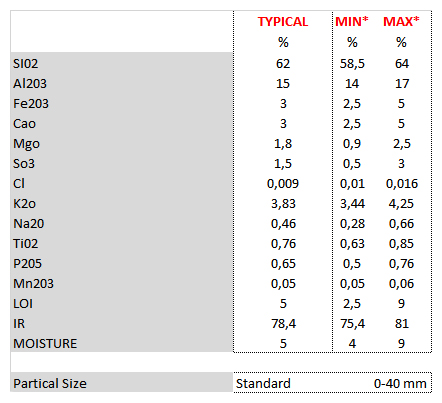The image size is (442, 403).
Task: Select the MAX* column header
Action: pos(401,22)
